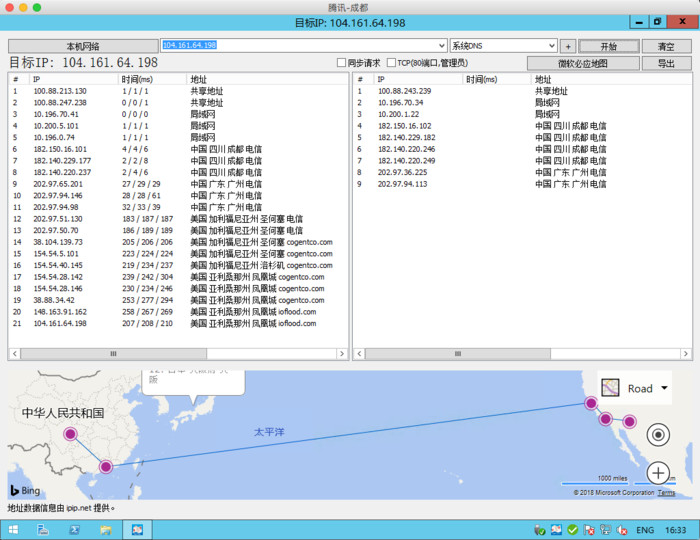Viewport: 700px width, 540px height.
Task: Click the right table horizontal scrollbar thumb
Action: 458,353
